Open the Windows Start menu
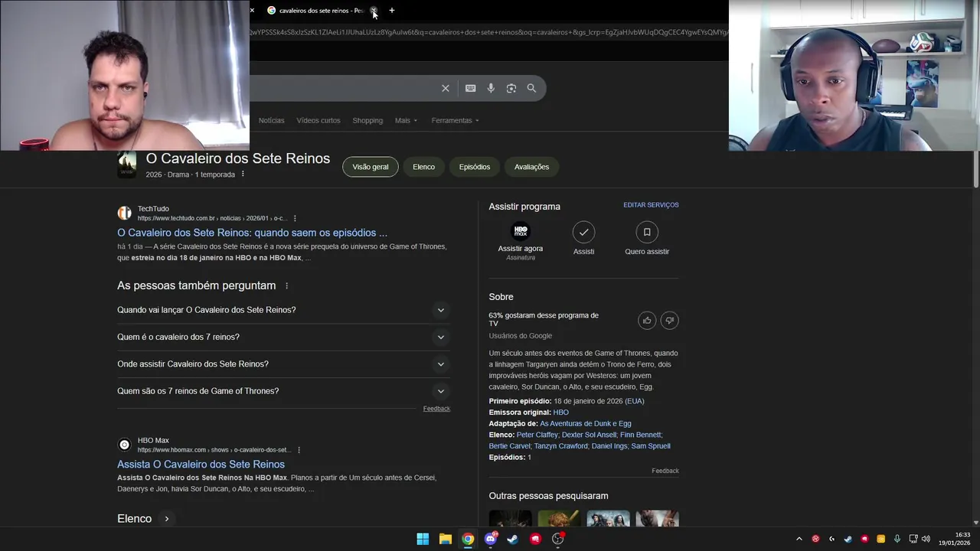Viewport: 980px width, 551px height. pos(423,539)
